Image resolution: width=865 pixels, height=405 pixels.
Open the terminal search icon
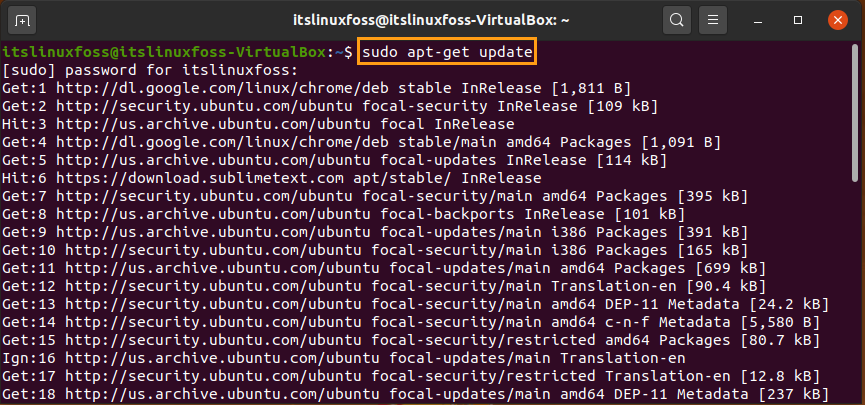(x=676, y=21)
